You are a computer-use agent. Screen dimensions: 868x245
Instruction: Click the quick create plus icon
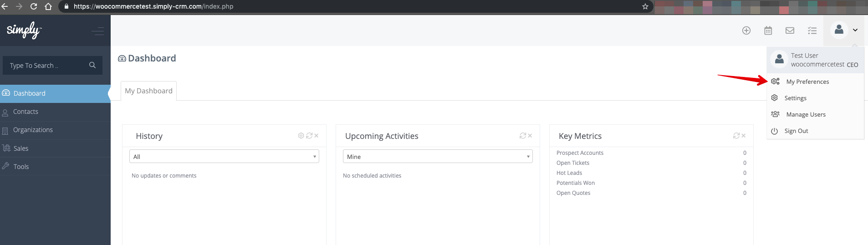[746, 31]
